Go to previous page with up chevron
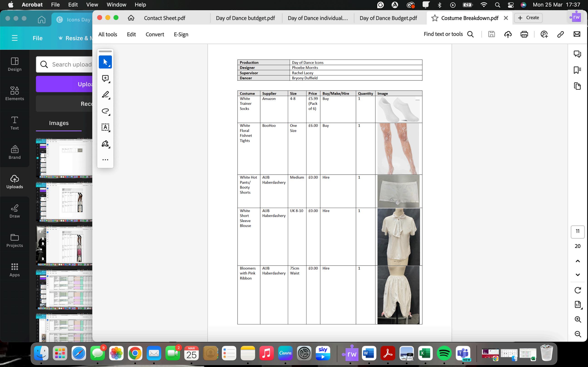Image resolution: width=588 pixels, height=367 pixels. (x=578, y=261)
